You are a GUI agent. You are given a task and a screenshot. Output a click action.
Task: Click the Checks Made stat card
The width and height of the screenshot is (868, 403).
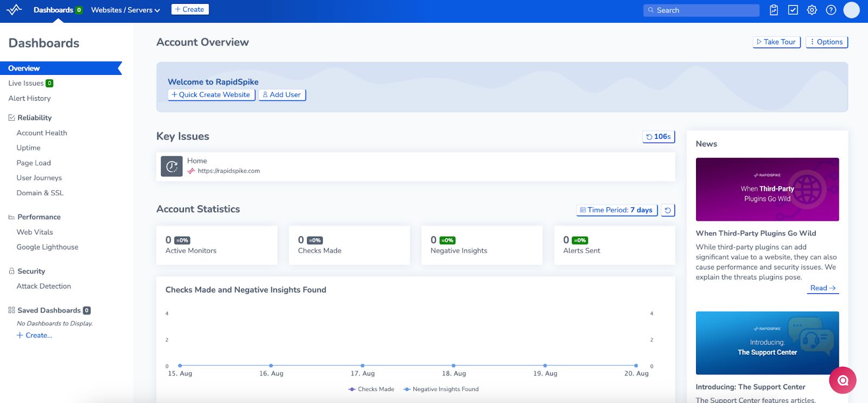click(349, 245)
